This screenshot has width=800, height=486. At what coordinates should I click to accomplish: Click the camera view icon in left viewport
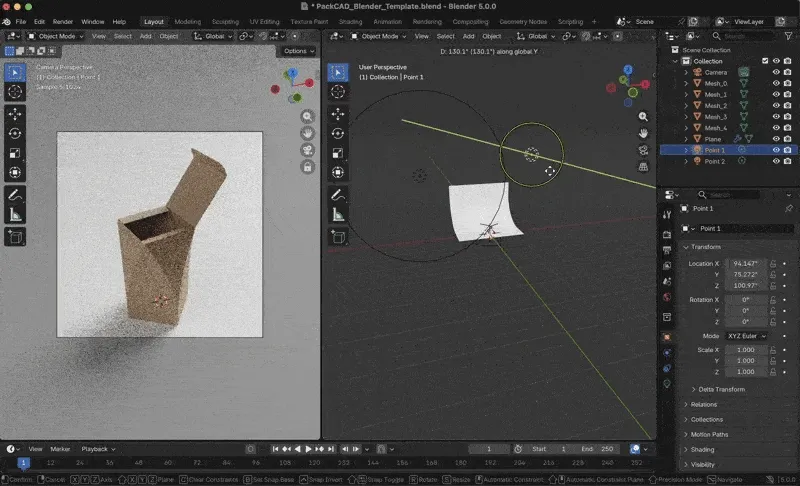pos(308,149)
